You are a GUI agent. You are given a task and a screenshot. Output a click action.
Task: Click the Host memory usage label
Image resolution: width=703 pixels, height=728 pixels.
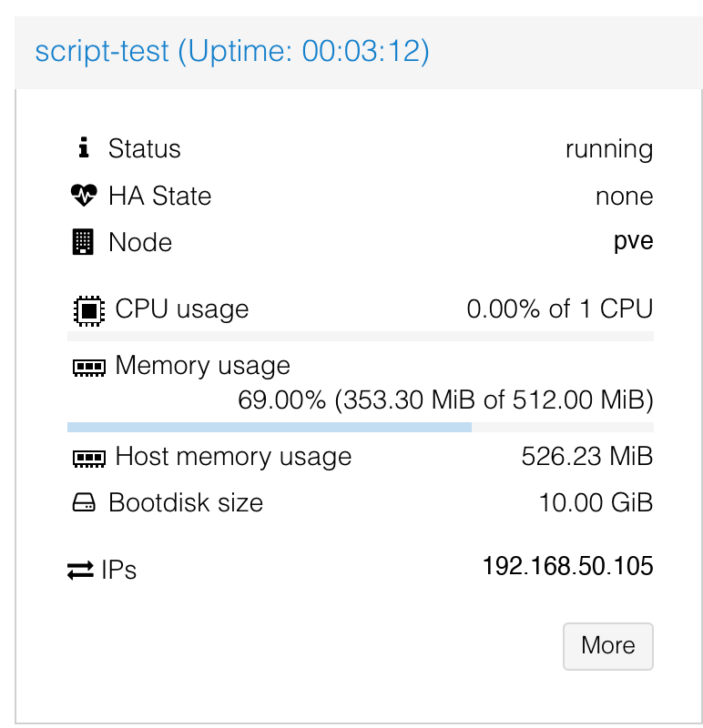click(233, 457)
